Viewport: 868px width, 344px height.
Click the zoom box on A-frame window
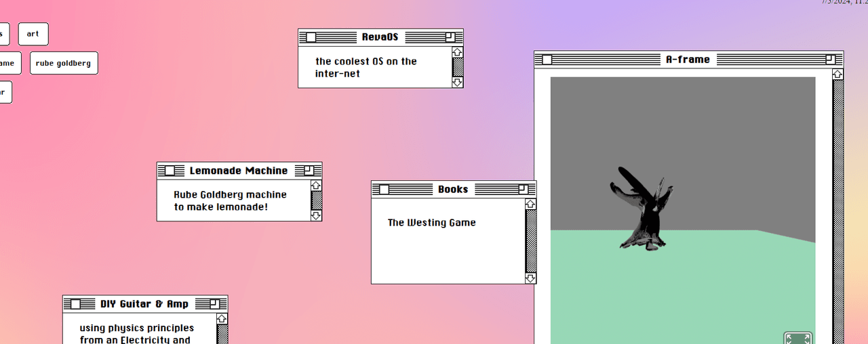coord(831,60)
